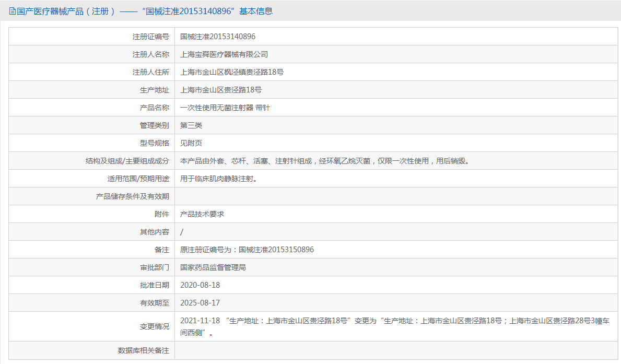Click the slash value in 其他内容 row
This screenshot has height=364, width=621.
182,232
